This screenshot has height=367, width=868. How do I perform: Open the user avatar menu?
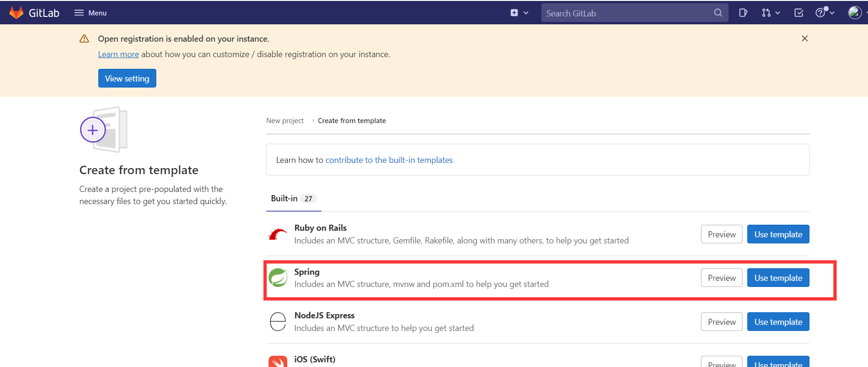coord(855,13)
